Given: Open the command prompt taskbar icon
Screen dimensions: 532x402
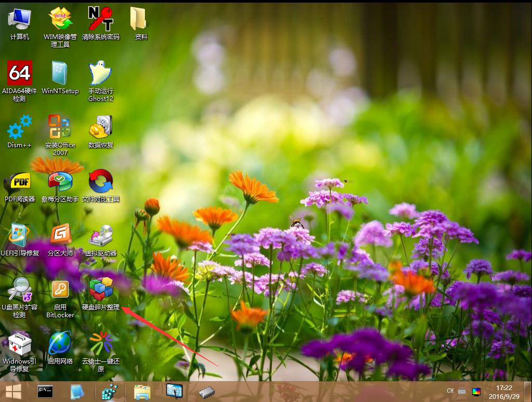Looking at the screenshot, I should click(45, 391).
